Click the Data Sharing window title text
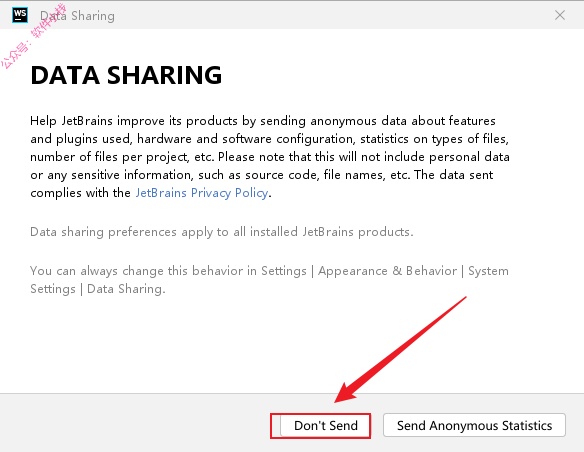The height and width of the screenshot is (452, 584). [x=77, y=16]
